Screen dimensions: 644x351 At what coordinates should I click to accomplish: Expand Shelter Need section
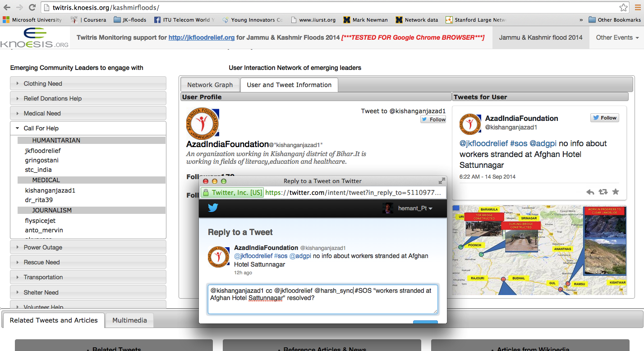click(x=88, y=292)
